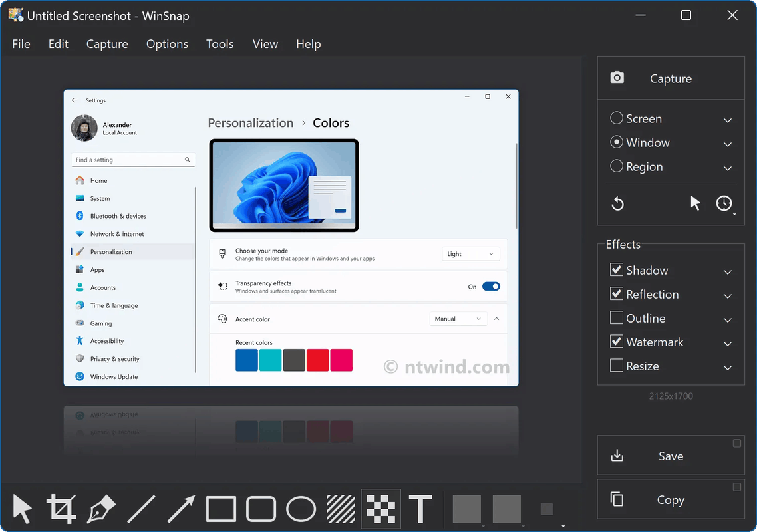This screenshot has width=757, height=532.
Task: Open the Capture menu in menu bar
Action: tap(107, 44)
